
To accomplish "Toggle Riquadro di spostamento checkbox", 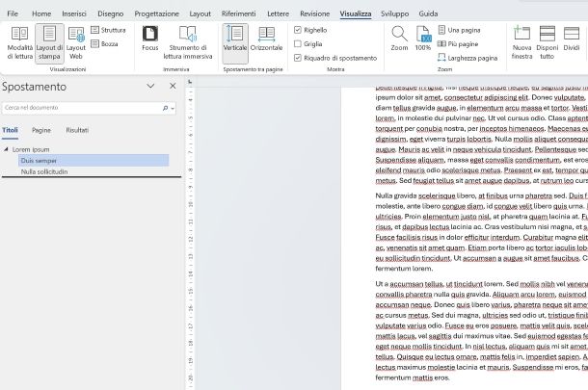I will (298, 58).
